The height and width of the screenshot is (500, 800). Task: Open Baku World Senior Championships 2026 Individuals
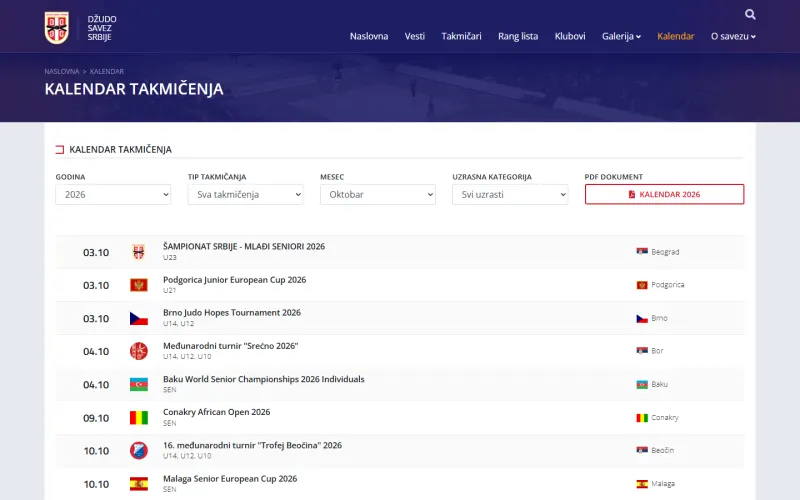coord(264,379)
